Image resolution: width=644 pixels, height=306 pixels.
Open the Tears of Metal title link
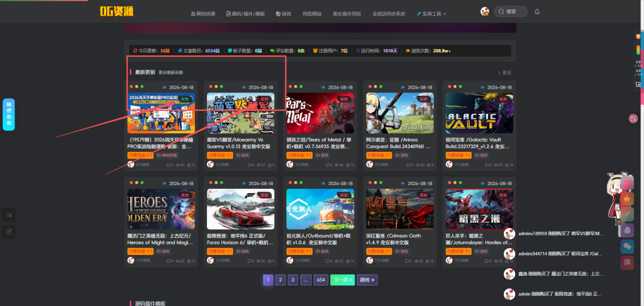[x=319, y=143]
